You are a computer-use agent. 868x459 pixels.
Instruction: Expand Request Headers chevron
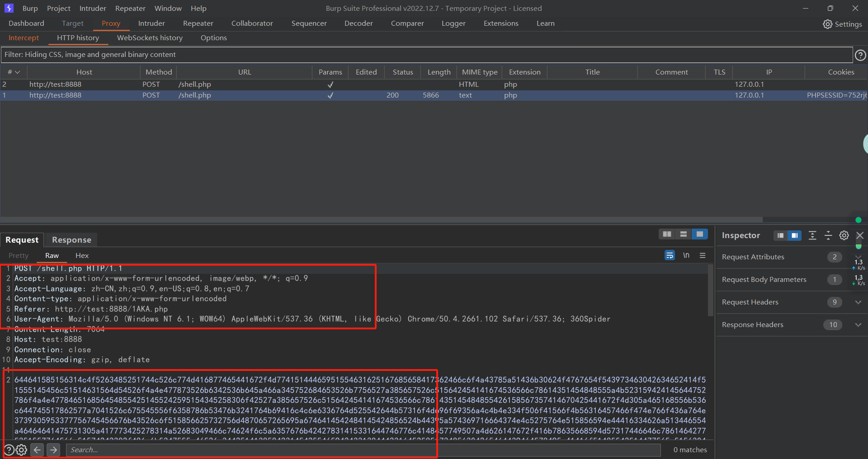point(858,302)
